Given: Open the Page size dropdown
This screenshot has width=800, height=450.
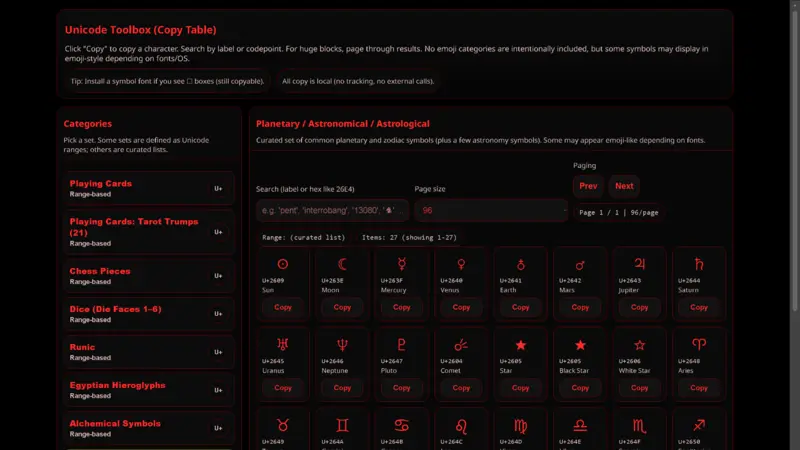Looking at the screenshot, I should 491,210.
